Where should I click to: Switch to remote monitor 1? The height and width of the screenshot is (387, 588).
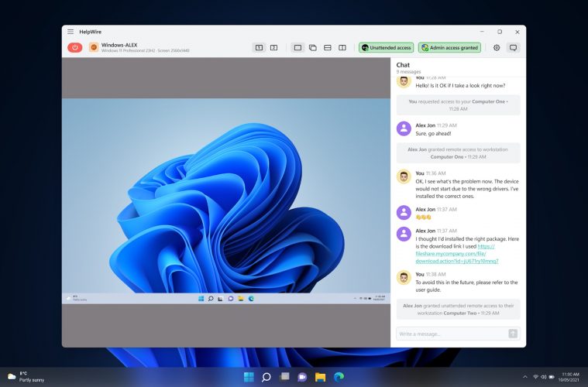(x=259, y=47)
